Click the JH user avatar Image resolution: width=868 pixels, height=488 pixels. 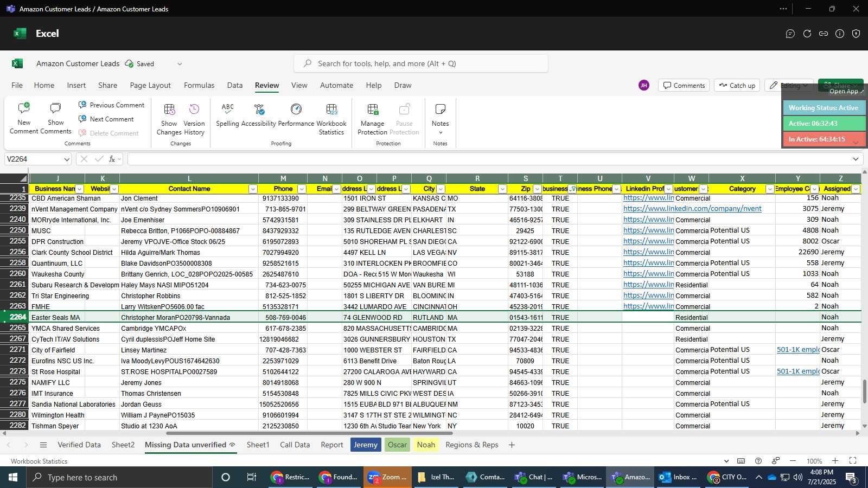click(644, 85)
